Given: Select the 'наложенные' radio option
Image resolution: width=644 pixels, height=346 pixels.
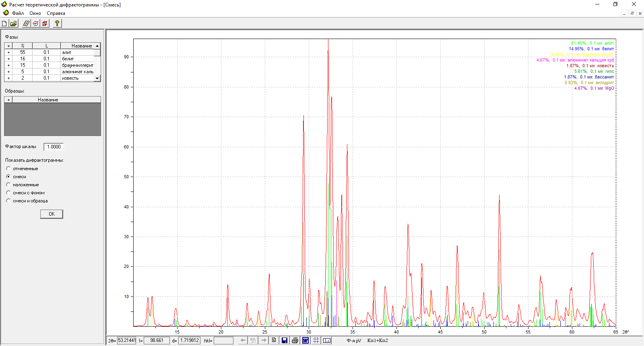Looking at the screenshot, I should [x=8, y=185].
